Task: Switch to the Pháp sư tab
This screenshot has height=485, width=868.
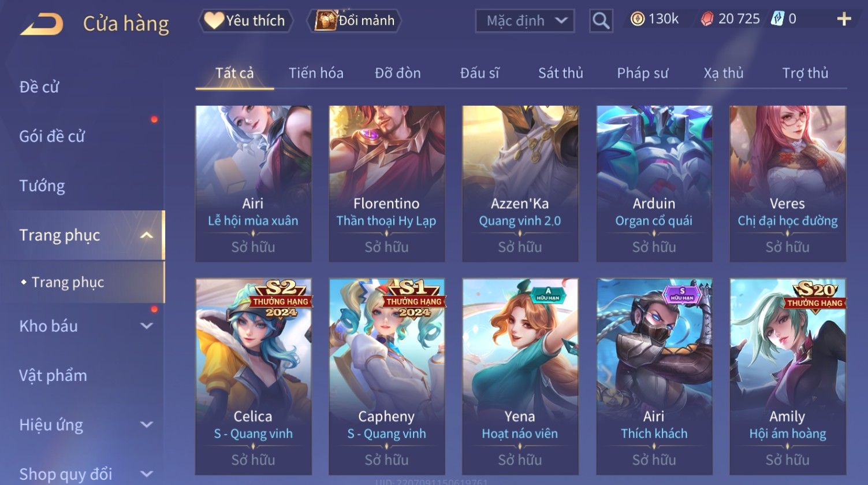Action: pos(642,73)
